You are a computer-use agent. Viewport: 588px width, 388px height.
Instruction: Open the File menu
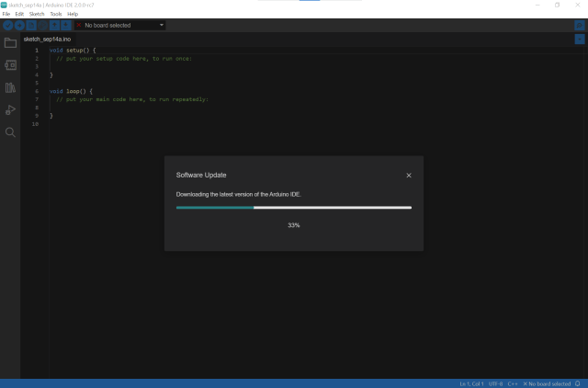point(6,14)
